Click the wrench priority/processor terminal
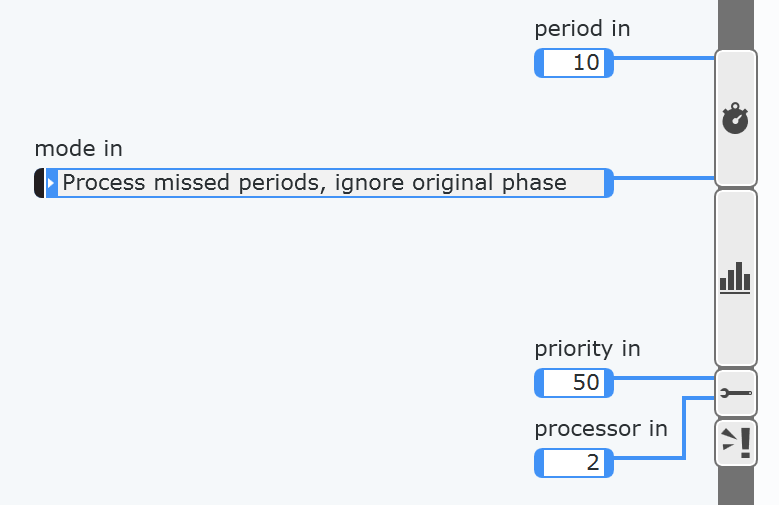 (736, 393)
